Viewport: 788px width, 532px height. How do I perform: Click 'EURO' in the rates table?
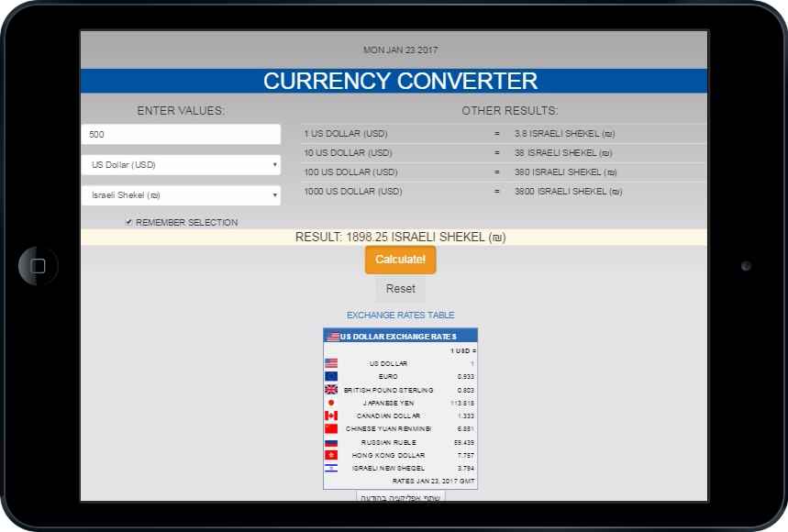[x=388, y=376]
